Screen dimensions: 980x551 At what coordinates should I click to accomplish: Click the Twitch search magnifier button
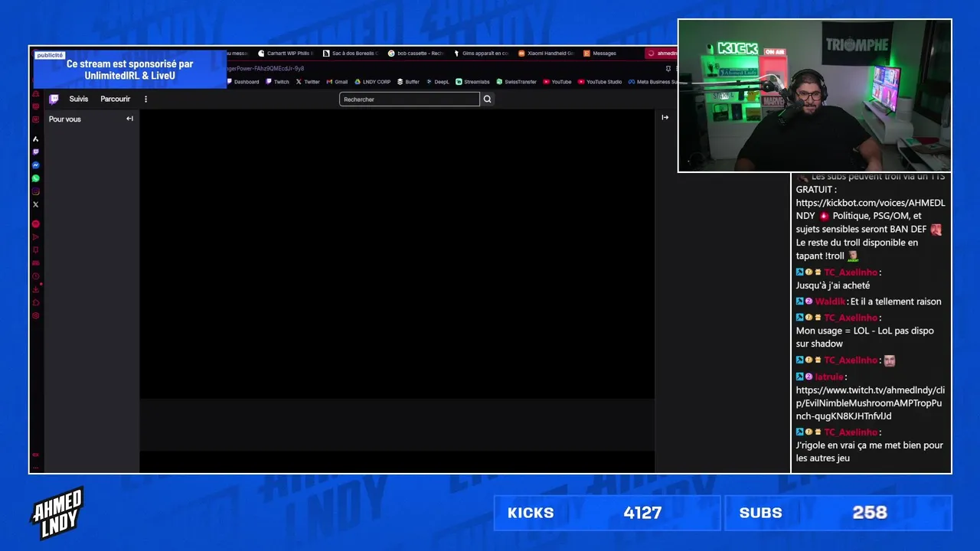point(487,99)
